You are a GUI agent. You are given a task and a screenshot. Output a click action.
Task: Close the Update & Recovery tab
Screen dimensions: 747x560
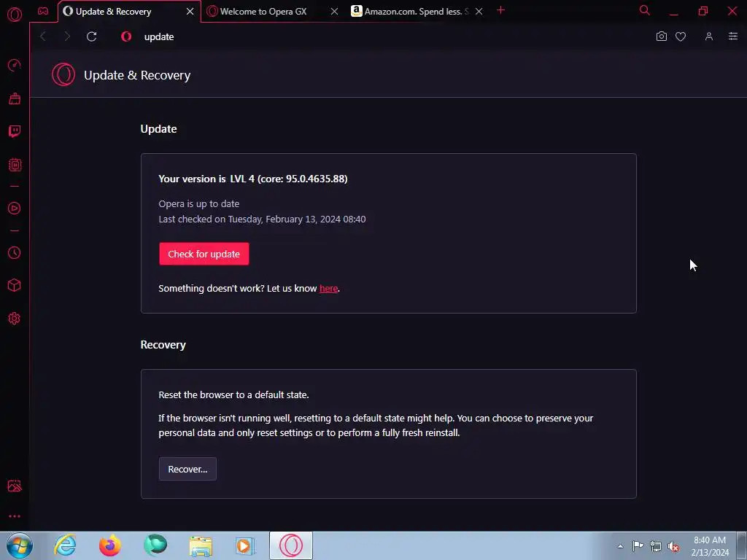(x=190, y=12)
